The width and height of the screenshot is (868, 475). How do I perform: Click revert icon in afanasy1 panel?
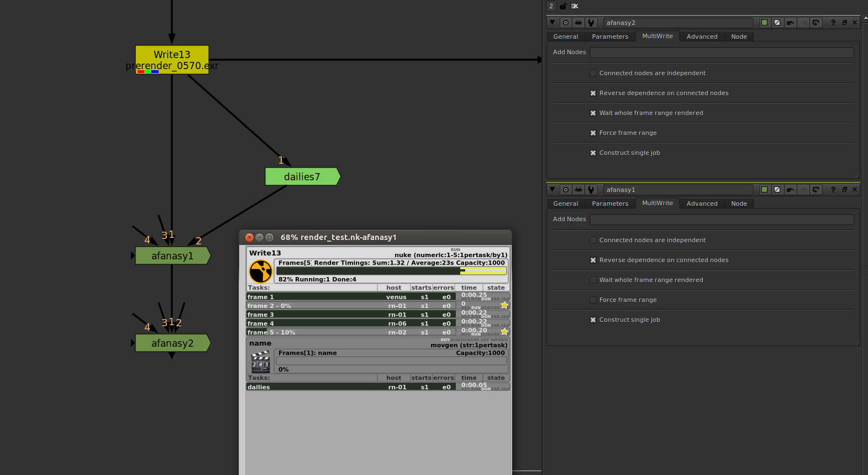point(816,190)
